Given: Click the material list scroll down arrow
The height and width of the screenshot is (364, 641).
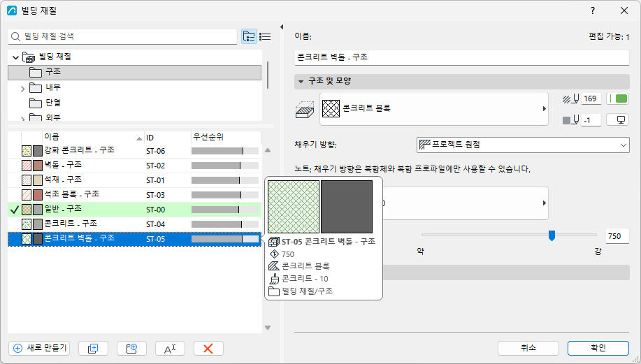Looking at the screenshot, I should (x=268, y=328).
